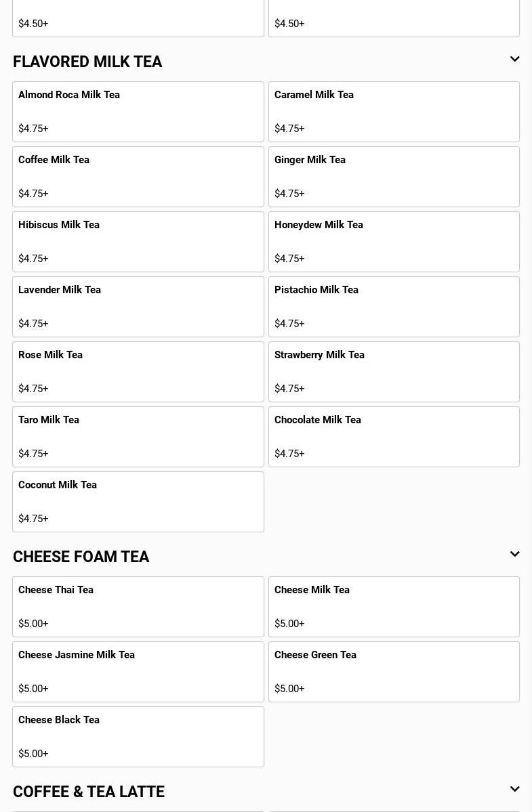Select Cheese Jasmine Milk Tea
Image resolution: width=532 pixels, height=812 pixels.
(138, 672)
